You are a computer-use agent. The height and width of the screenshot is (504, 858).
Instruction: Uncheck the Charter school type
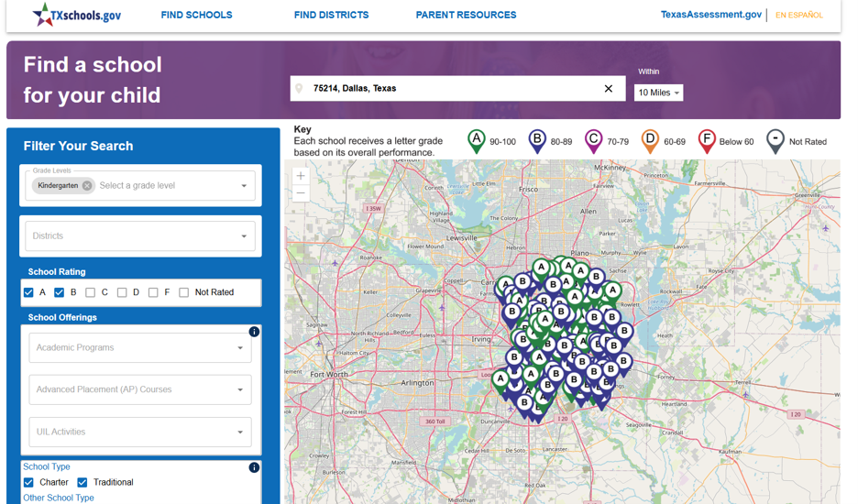click(28, 482)
